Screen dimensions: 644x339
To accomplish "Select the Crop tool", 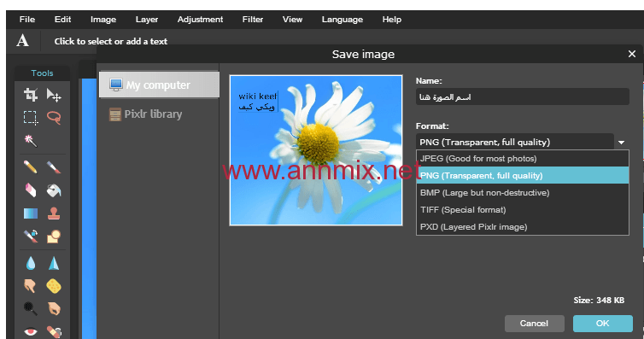I will [31, 95].
